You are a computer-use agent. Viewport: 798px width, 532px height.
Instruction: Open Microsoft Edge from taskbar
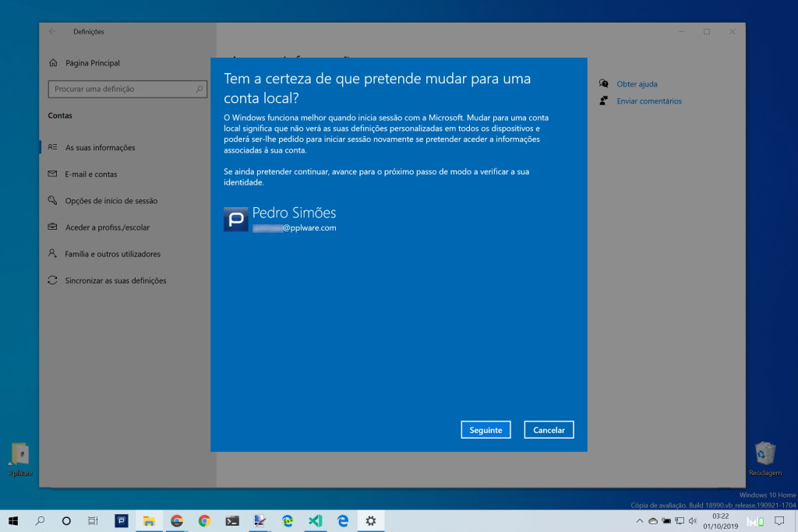(342, 521)
